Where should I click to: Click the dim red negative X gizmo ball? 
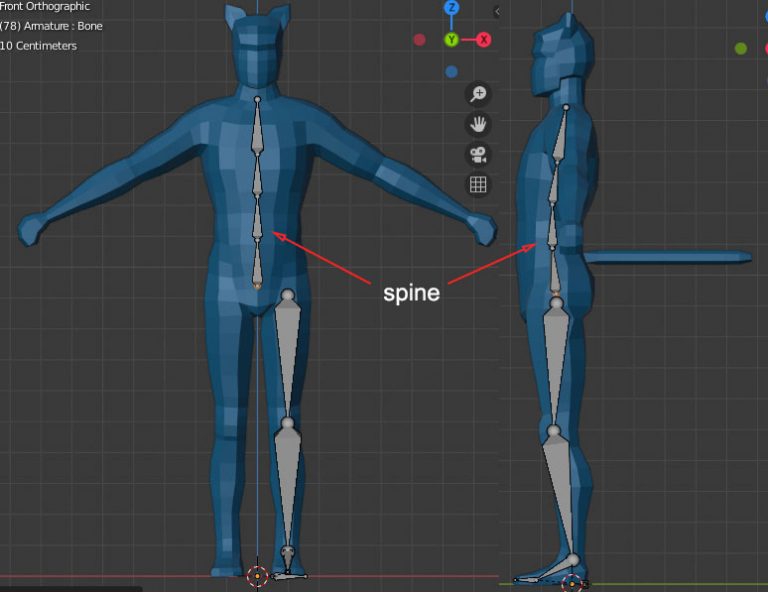(419, 40)
